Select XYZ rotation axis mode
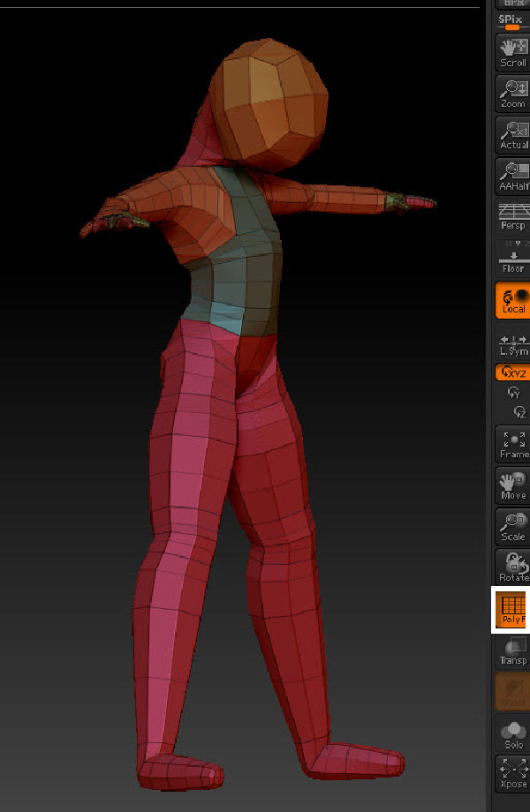 pyautogui.click(x=512, y=372)
